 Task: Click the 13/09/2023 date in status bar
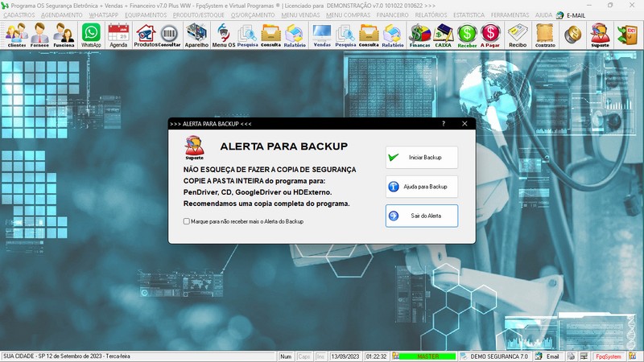click(345, 356)
